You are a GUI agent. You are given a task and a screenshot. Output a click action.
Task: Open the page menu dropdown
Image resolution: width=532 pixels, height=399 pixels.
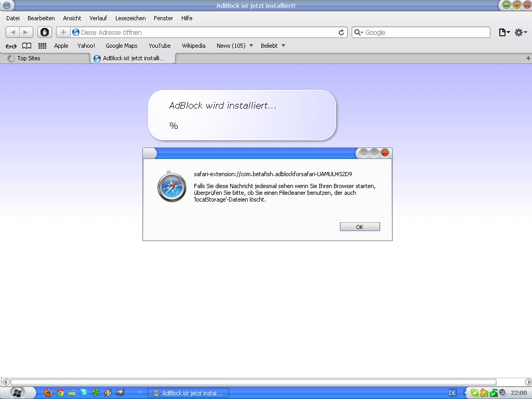[x=504, y=32]
